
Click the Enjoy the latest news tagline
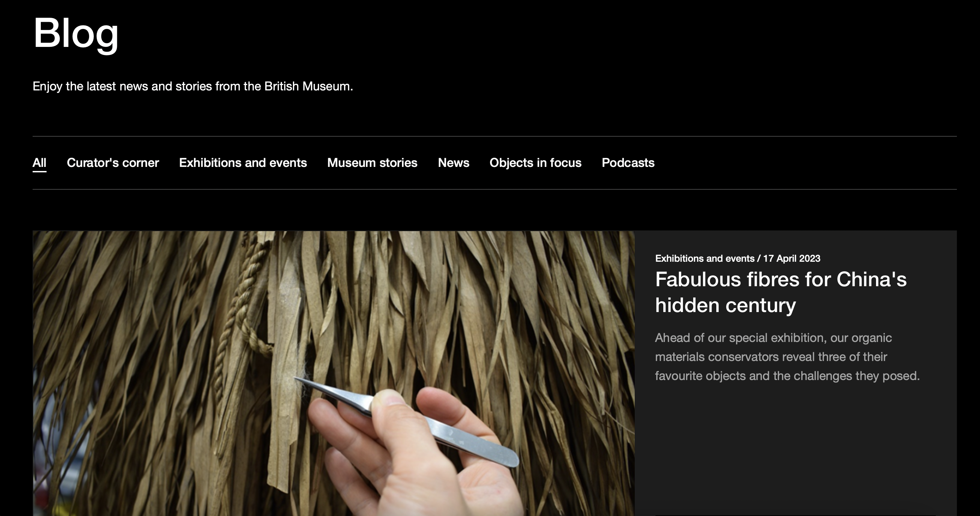[x=192, y=86]
